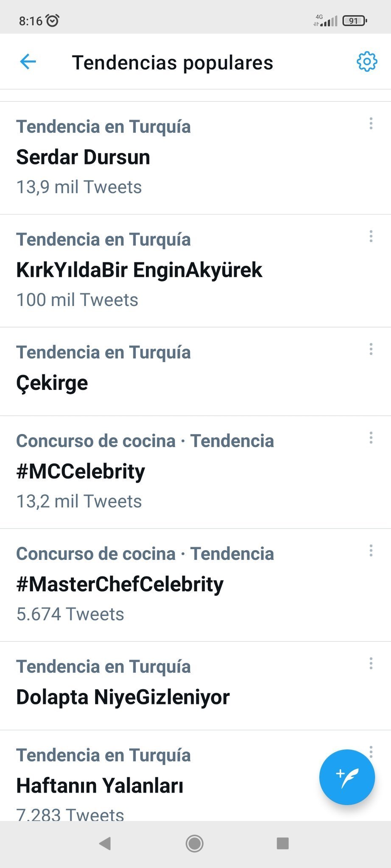Viewport: 391px width, 868px height.
Task: Tap the alarm clock status icon
Action: (52, 20)
